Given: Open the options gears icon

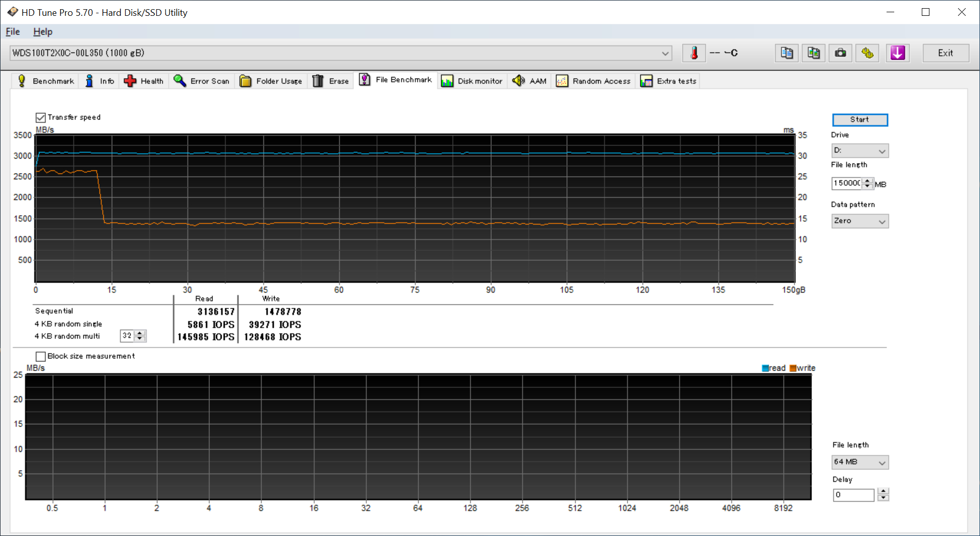Looking at the screenshot, I should [x=868, y=53].
